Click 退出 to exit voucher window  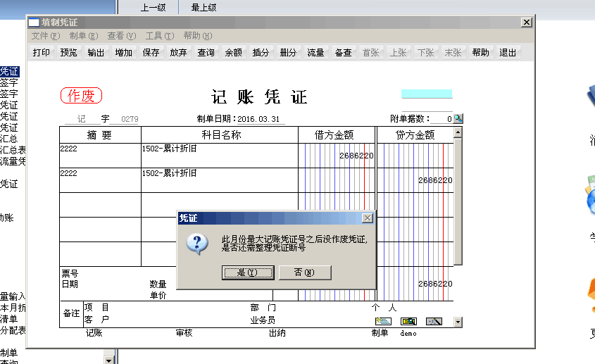coord(508,52)
